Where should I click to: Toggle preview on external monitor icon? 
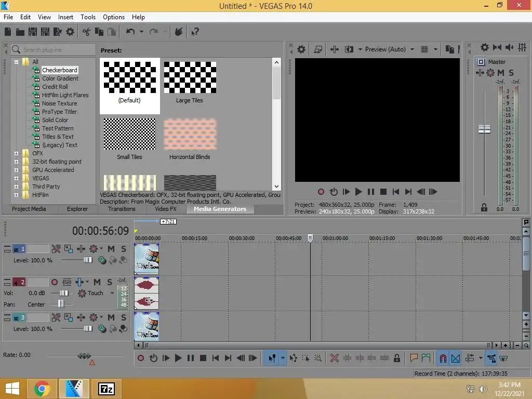318,49
